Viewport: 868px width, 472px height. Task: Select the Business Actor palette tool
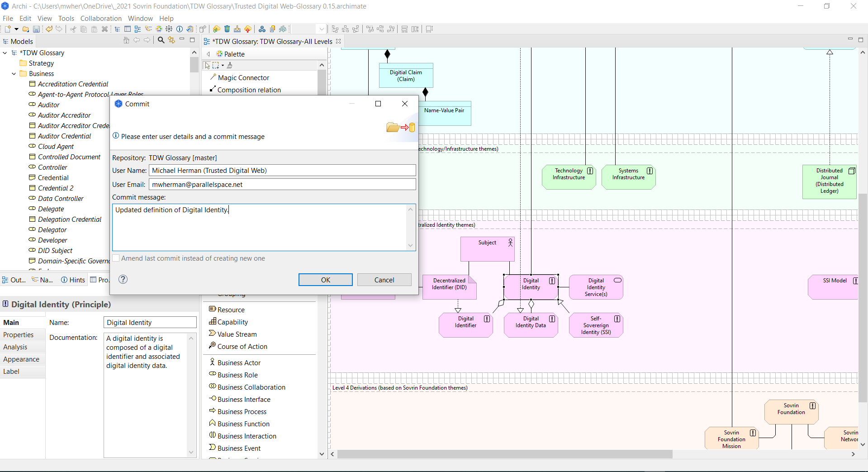click(239, 362)
